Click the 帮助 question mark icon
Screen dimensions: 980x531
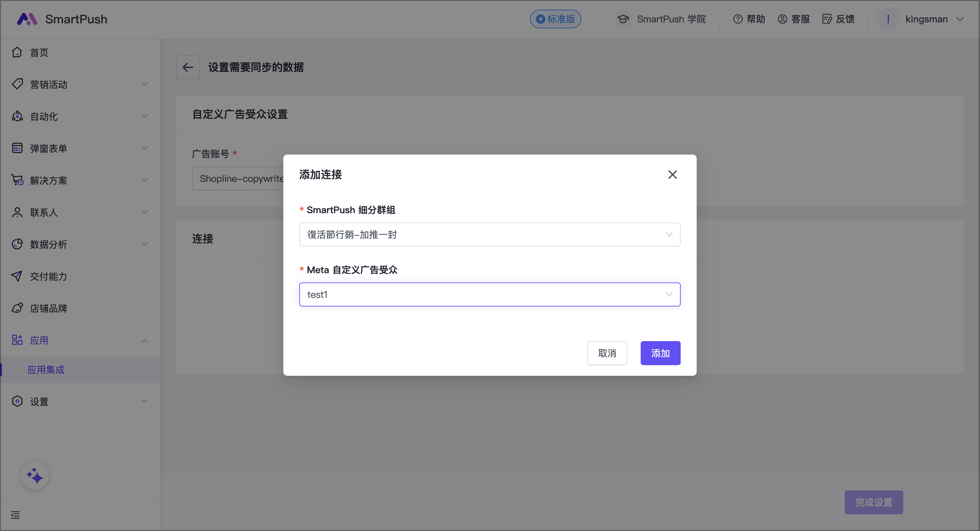[x=738, y=19]
